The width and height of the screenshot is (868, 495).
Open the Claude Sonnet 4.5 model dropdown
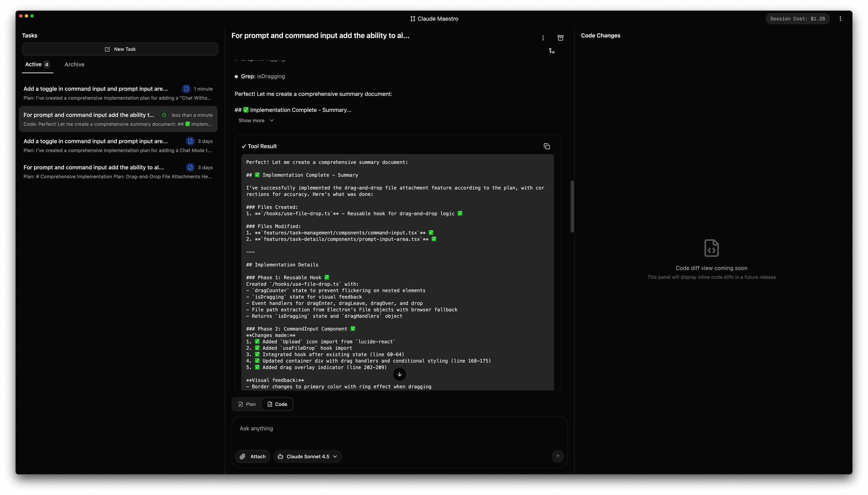pos(307,456)
